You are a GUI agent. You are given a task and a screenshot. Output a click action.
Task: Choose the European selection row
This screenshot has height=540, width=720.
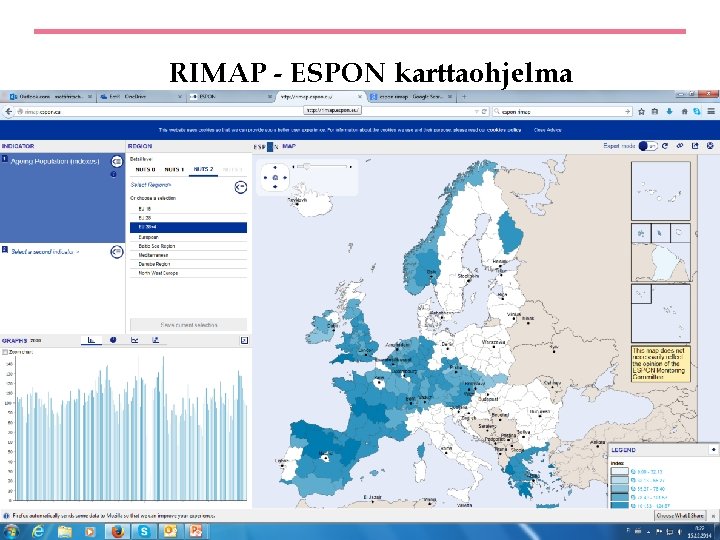click(188, 237)
